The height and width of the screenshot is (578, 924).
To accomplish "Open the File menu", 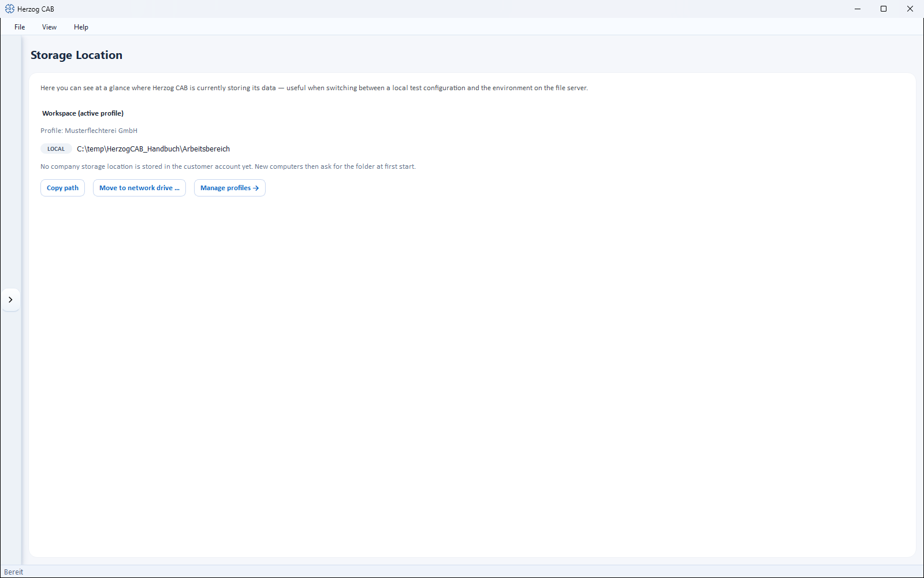I will [x=20, y=27].
